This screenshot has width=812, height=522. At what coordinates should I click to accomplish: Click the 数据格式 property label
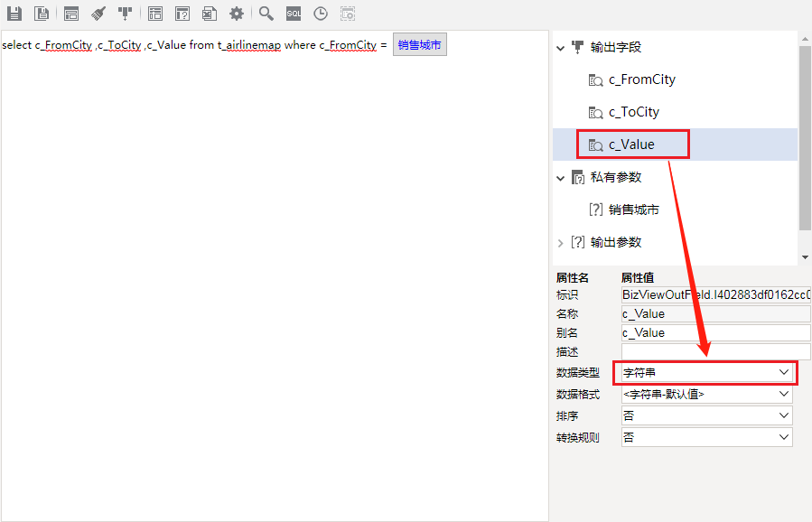click(x=578, y=394)
